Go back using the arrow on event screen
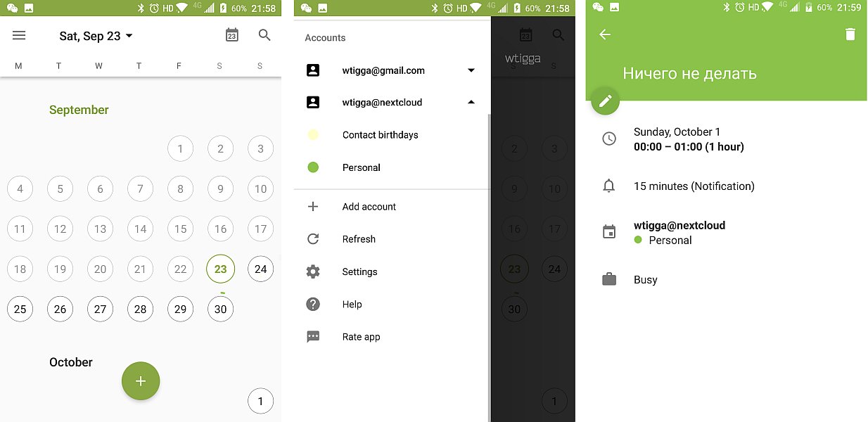This screenshot has width=868, height=422. point(604,33)
